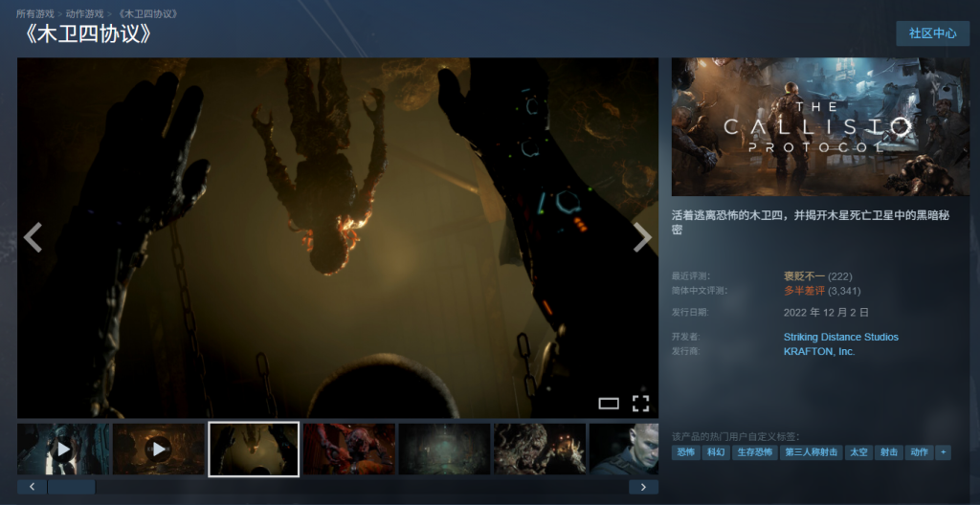980x505 pixels.
Task: Select the 恐怖 tag
Action: tap(685, 452)
